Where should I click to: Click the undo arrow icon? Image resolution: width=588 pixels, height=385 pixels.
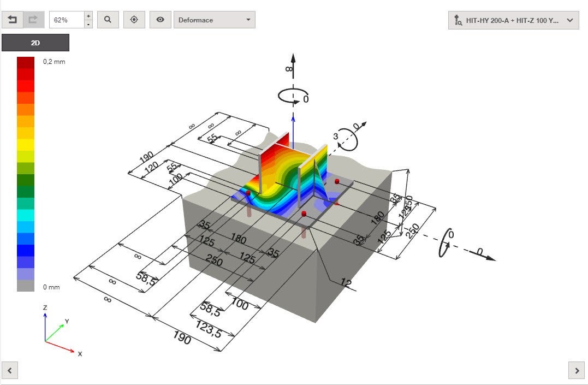tap(13, 20)
